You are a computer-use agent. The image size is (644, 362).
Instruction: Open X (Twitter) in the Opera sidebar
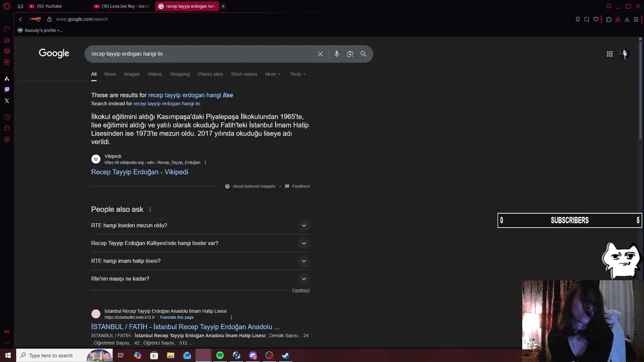point(7,101)
